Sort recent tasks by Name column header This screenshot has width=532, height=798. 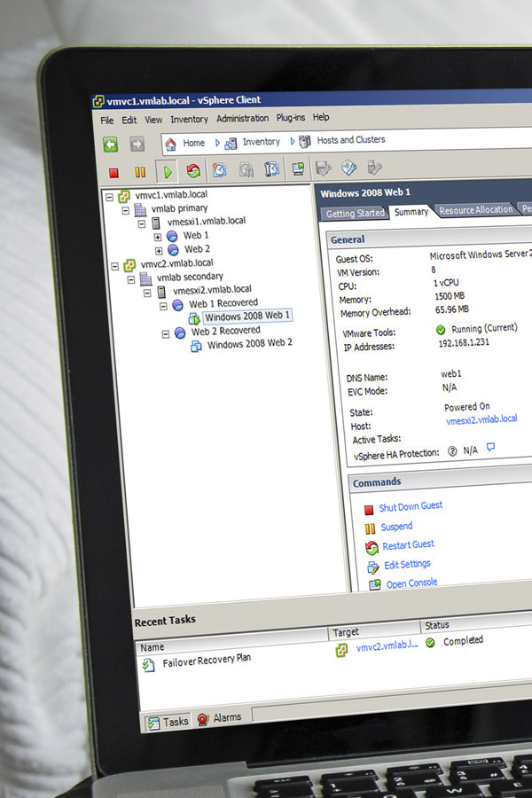click(x=231, y=642)
